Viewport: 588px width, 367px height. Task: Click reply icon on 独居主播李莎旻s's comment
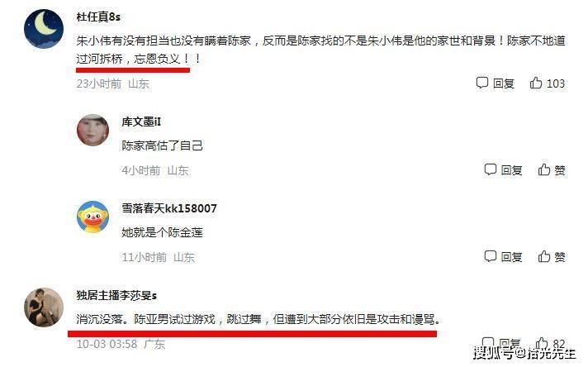[x=487, y=343]
